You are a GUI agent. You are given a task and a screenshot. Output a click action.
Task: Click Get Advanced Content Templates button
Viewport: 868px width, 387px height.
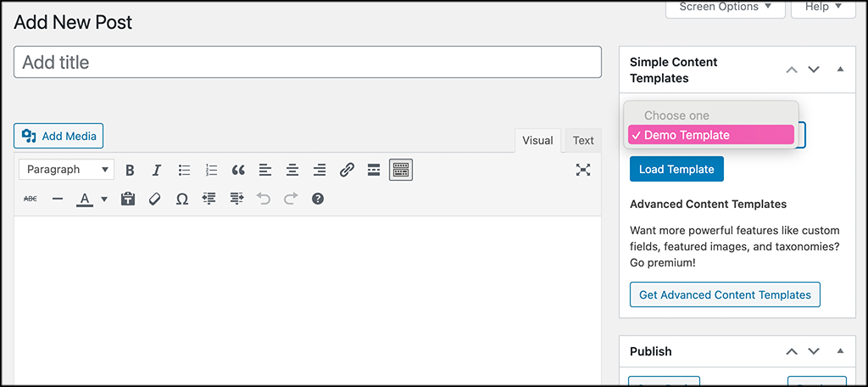[x=725, y=294]
